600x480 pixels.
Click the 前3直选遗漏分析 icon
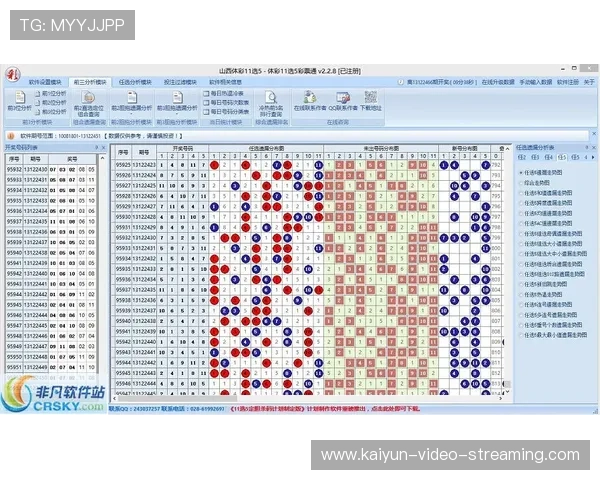pyautogui.click(x=174, y=100)
